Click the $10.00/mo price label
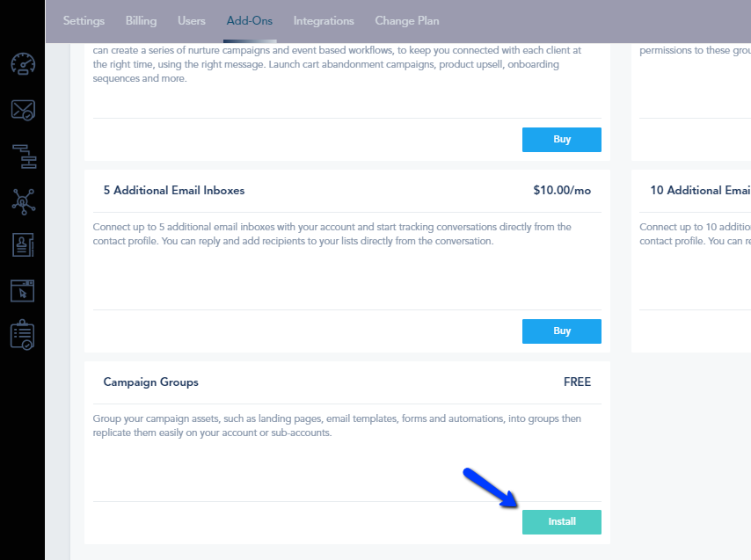This screenshot has width=751, height=560. pos(562,191)
